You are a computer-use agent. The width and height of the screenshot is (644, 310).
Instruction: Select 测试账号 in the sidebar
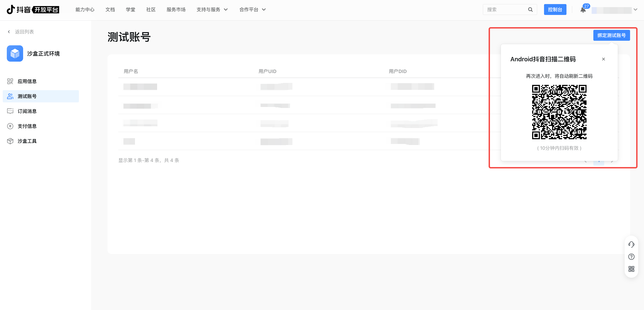41,96
